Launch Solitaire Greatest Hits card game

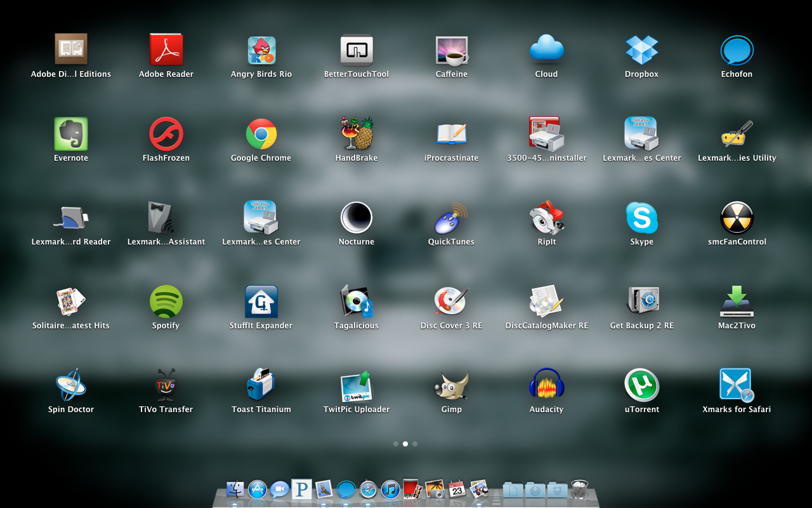pos(71,301)
